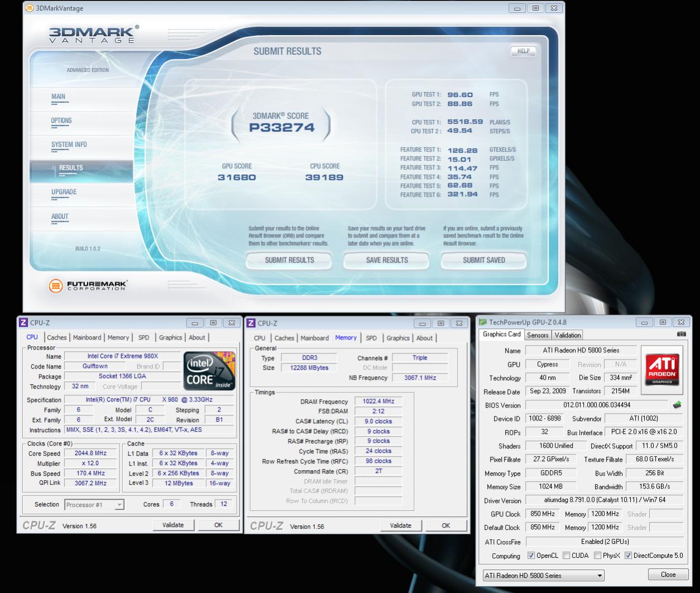The height and width of the screenshot is (593, 700).
Task: Open Graphics tab in CPU-Z Memory window
Action: pos(398,338)
